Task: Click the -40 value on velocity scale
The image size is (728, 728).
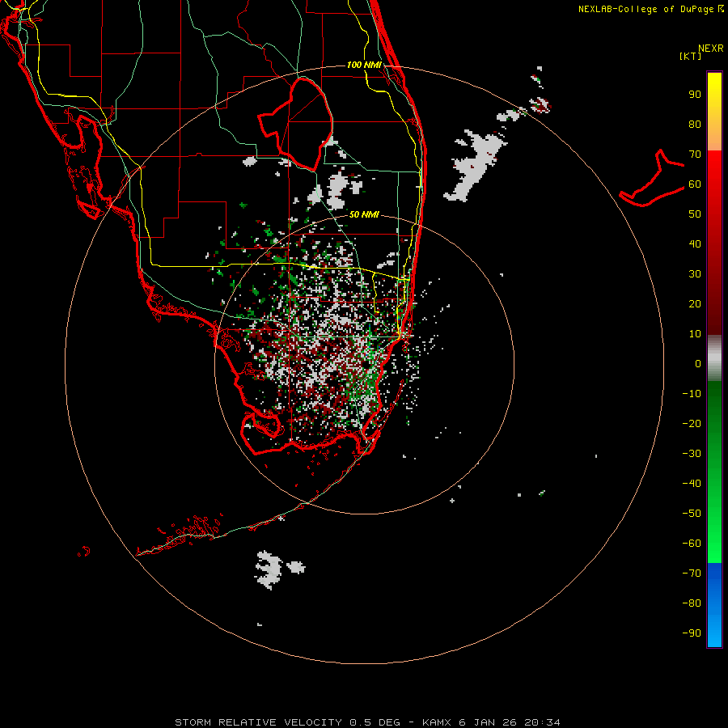Action: 692,484
